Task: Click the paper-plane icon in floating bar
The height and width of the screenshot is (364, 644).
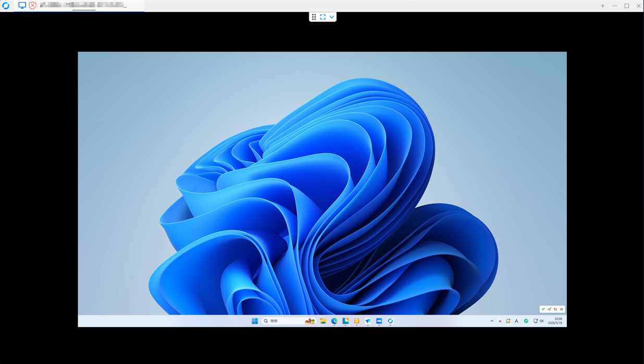Action: click(549, 309)
